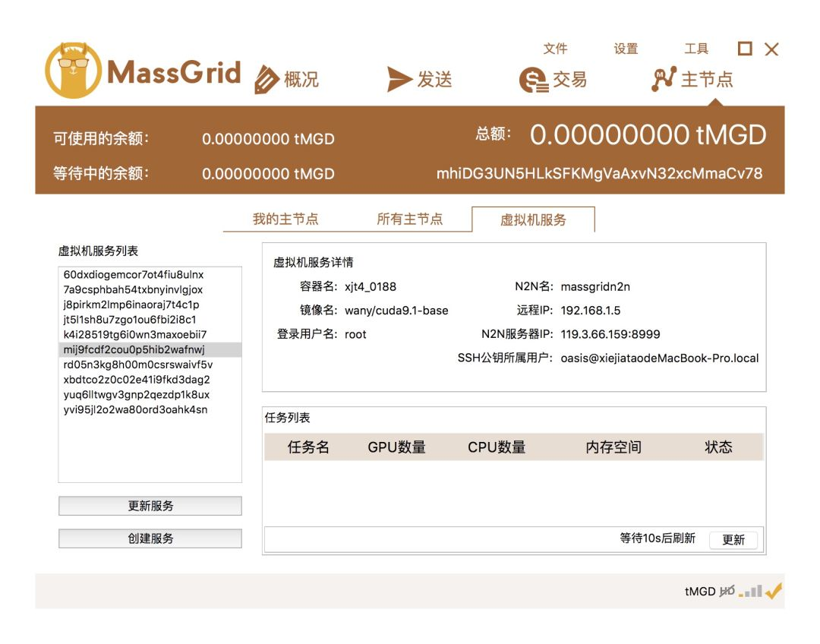Screen dimensions: 820x644
Task: Click the 任务名 column header
Action: (308, 447)
